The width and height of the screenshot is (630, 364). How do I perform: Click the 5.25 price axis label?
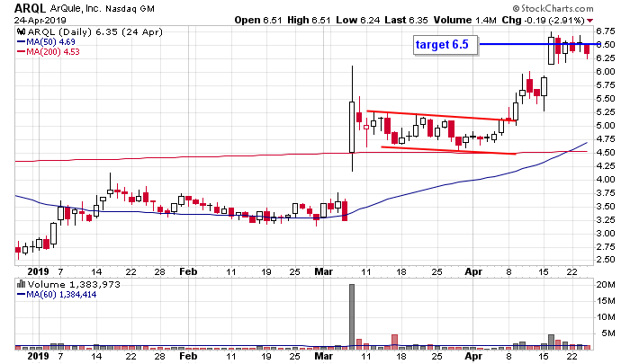point(606,112)
